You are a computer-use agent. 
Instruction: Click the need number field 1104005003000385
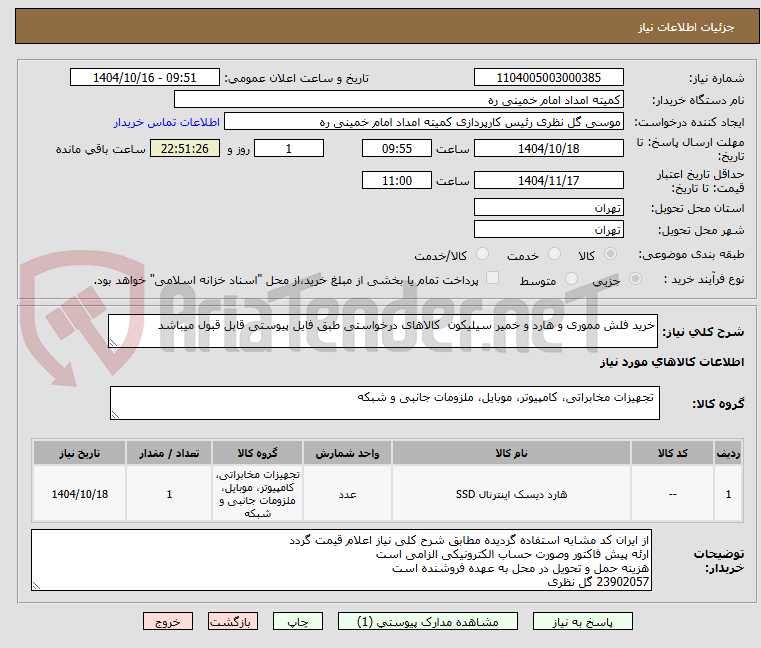548,78
